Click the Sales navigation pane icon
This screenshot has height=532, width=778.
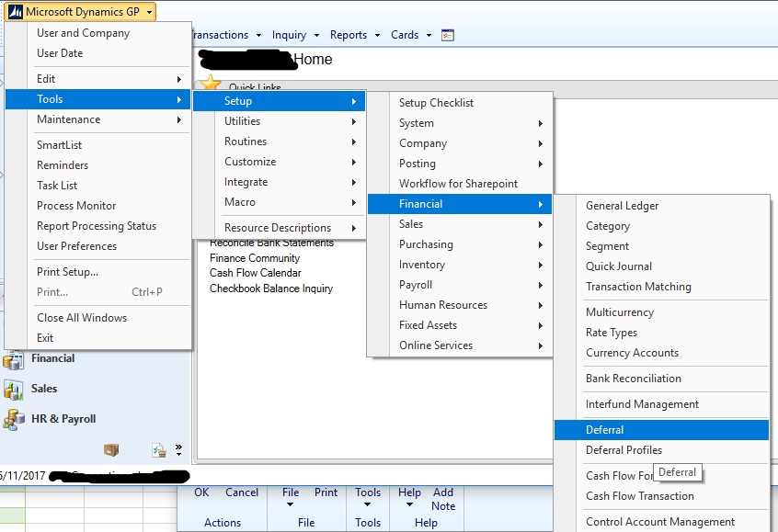[14, 390]
